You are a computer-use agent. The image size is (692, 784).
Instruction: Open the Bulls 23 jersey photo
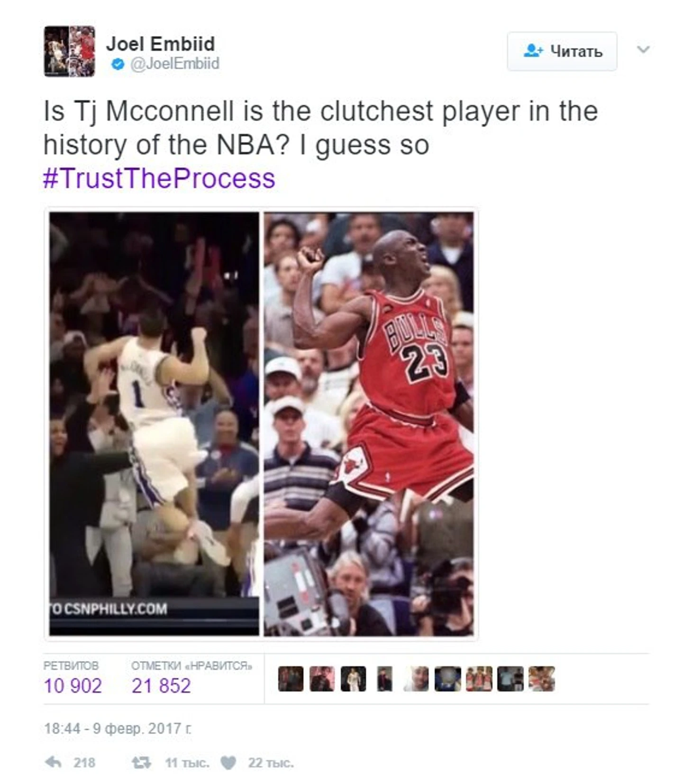coord(368,424)
